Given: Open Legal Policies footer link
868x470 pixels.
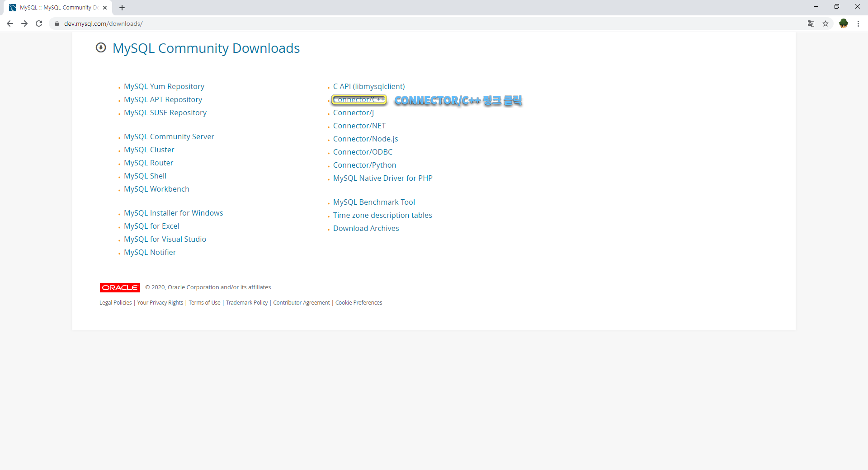Looking at the screenshot, I should click(x=116, y=303).
